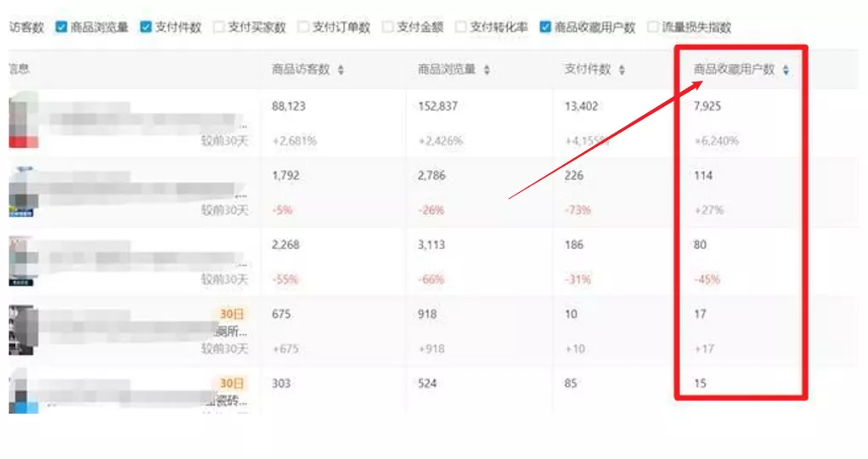Click product thumbnail in the 303 visitors row
Image resolution: width=868 pixels, height=459 pixels.
23,393
